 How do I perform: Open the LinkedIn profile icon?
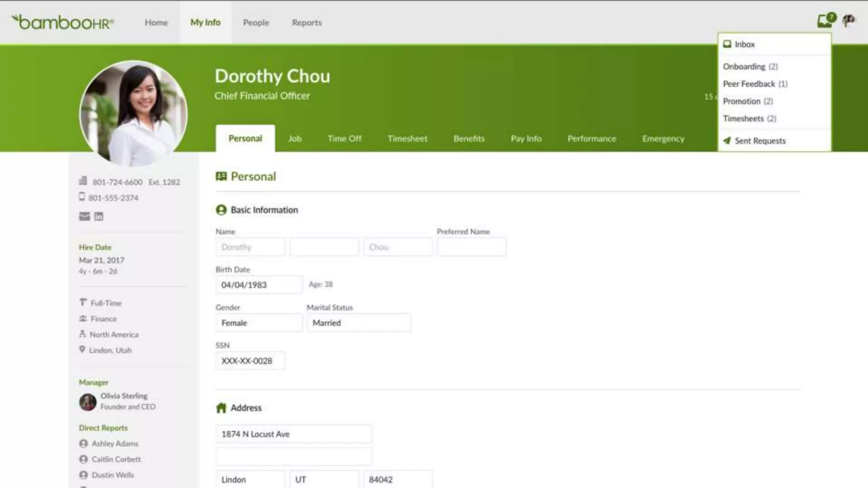99,216
